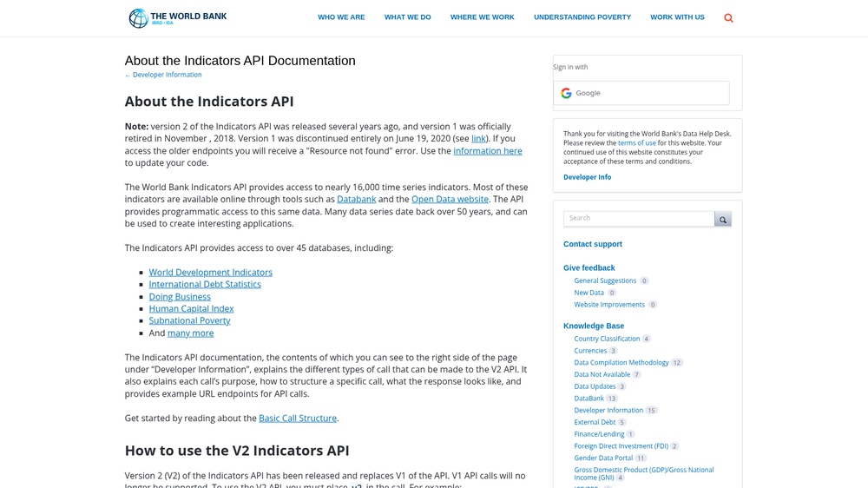Click the 'About the Indicators API Documentation' page title
Screen dimensions: 868x488
pyautogui.click(x=240, y=61)
